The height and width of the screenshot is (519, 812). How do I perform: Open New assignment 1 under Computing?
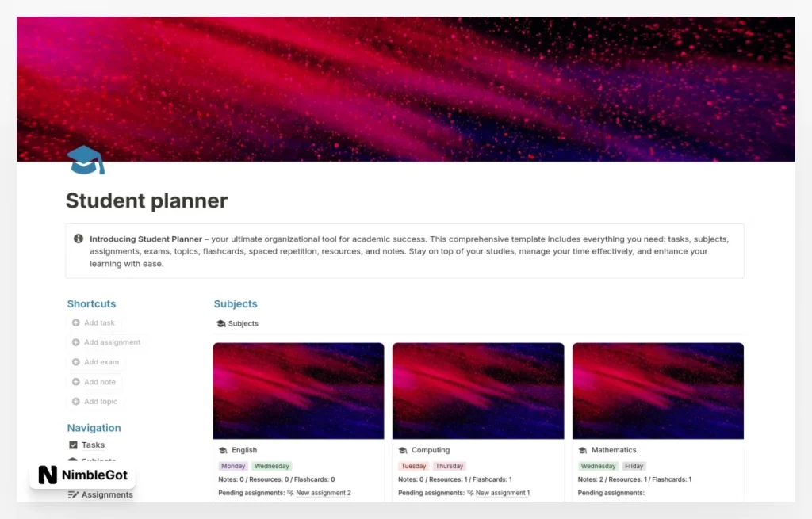coord(503,492)
